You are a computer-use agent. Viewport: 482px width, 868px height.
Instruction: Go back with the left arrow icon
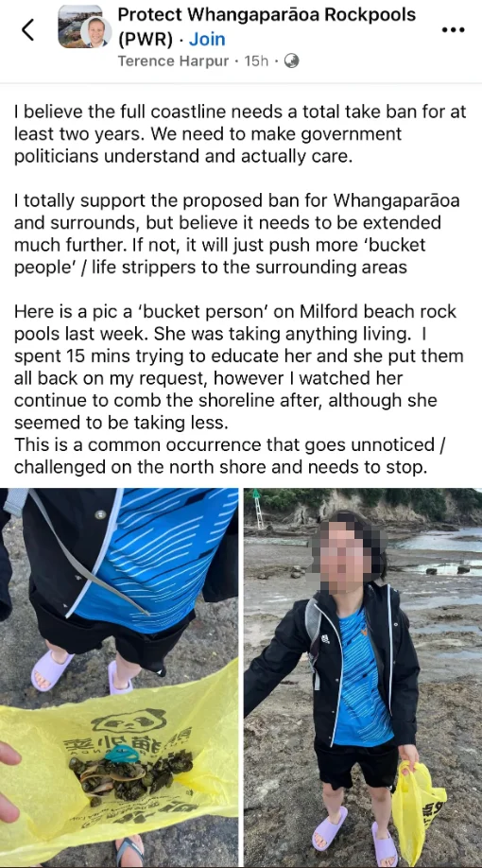pyautogui.click(x=28, y=30)
